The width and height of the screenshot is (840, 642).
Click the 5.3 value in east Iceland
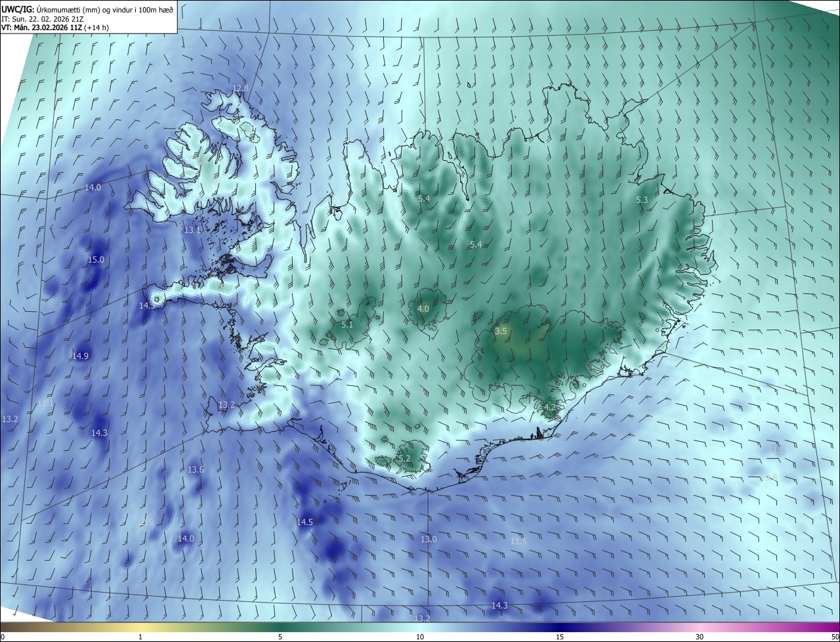click(642, 200)
